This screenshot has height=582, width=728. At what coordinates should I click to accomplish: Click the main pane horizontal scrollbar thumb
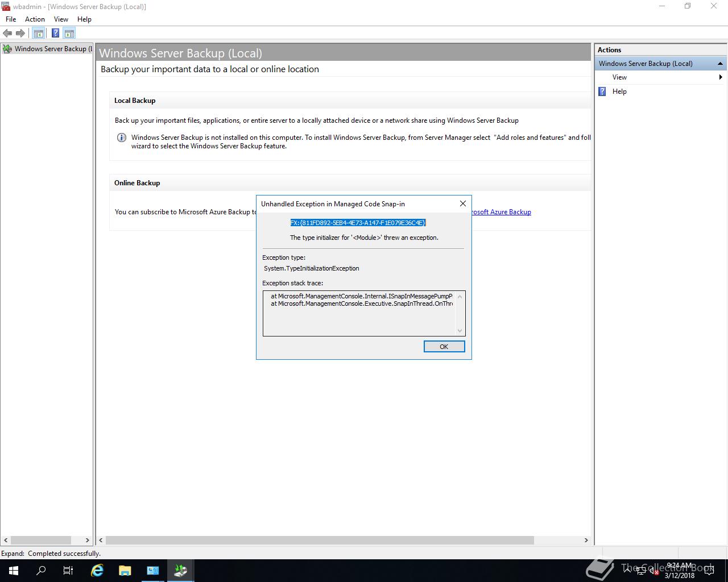pos(320,540)
